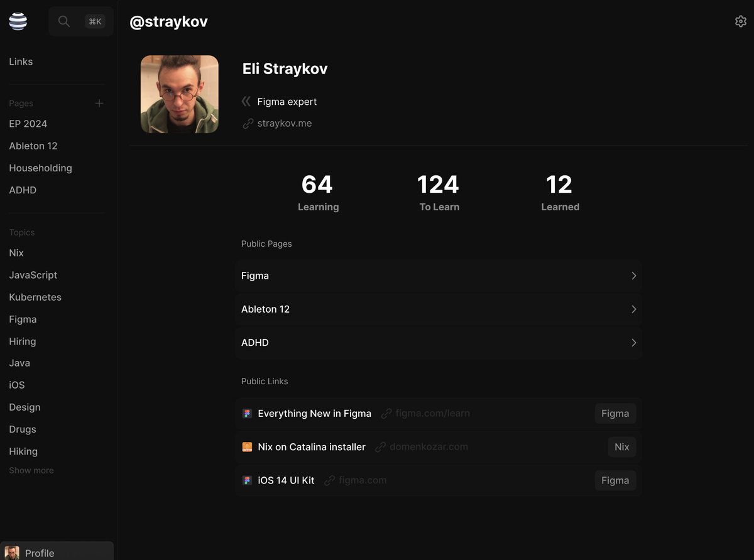This screenshot has width=754, height=560.
Task: Expand the Figma public page chevron
Action: [x=633, y=276]
